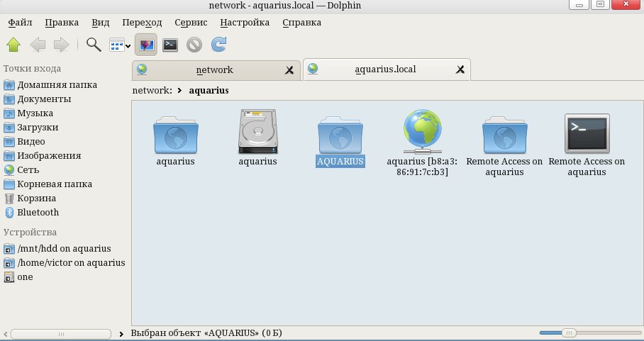Click the label aquarius [b8:a3:86:91:7c:b3]
This screenshot has height=341, width=644.
point(422,167)
